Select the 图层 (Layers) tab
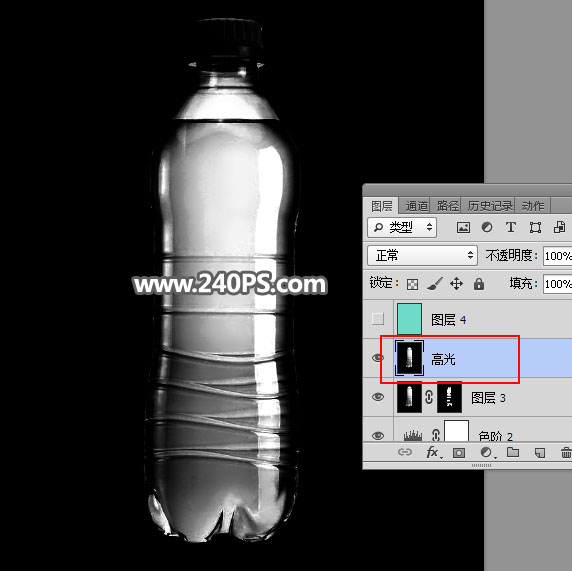The image size is (572, 571). tap(382, 206)
